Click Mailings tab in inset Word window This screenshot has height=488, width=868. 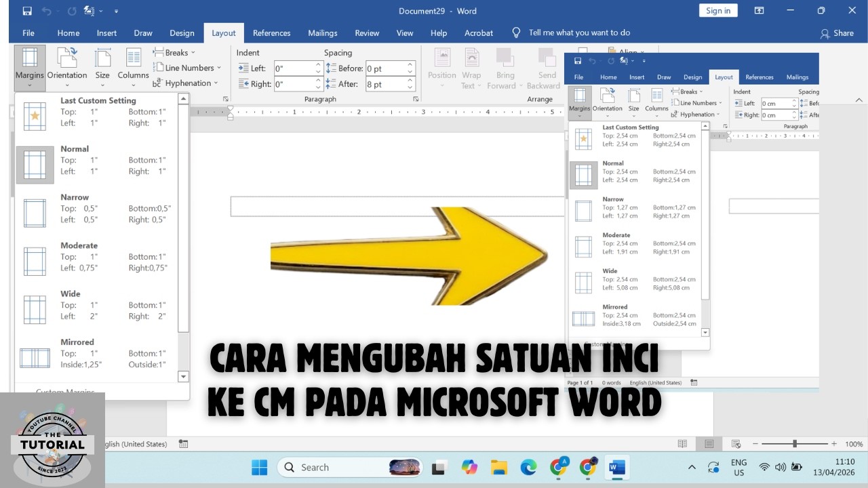(x=797, y=77)
